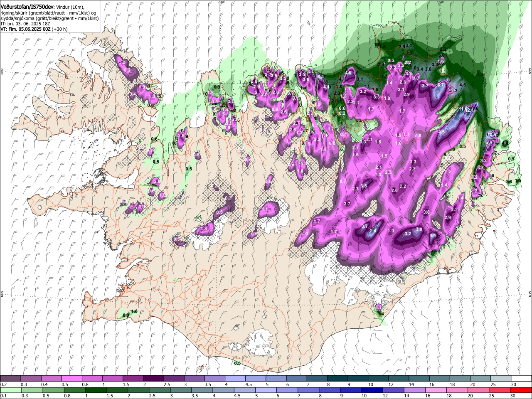Pick the rain scale swatch starting at 1
The image size is (532, 399).
tap(96, 390)
